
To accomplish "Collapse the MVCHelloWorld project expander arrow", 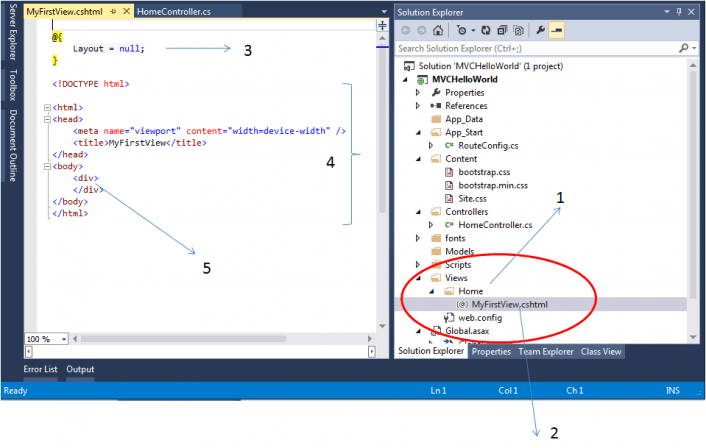I will pyautogui.click(x=405, y=80).
